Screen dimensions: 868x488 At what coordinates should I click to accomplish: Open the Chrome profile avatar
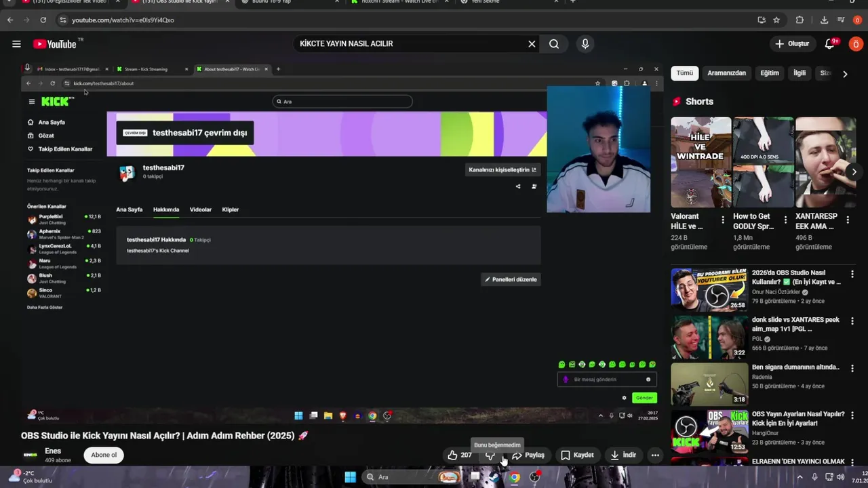[858, 20]
